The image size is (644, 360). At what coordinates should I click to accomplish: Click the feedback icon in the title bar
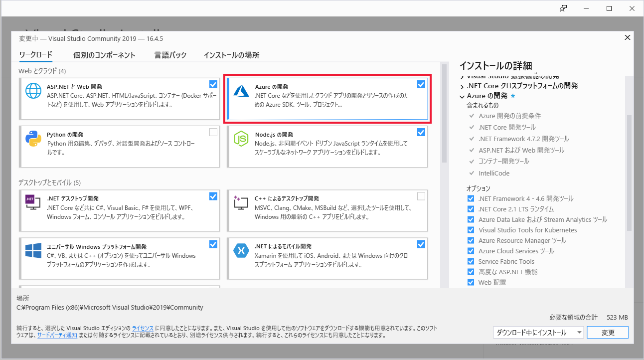[563, 8]
